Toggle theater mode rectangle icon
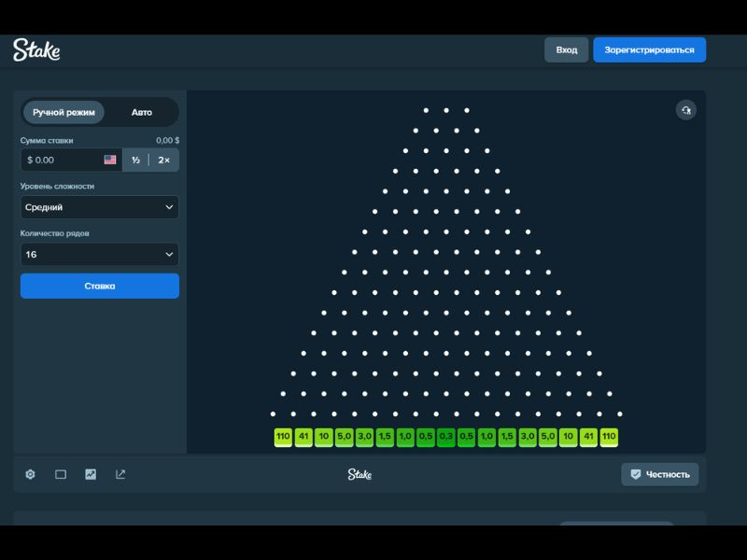747x560 pixels. (61, 474)
